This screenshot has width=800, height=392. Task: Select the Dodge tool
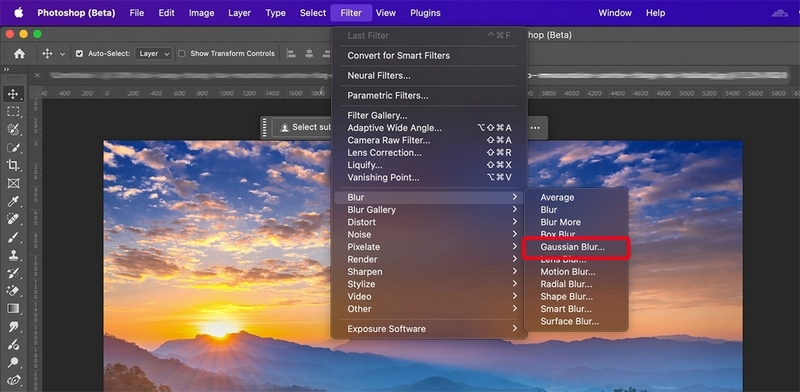pos(13,362)
